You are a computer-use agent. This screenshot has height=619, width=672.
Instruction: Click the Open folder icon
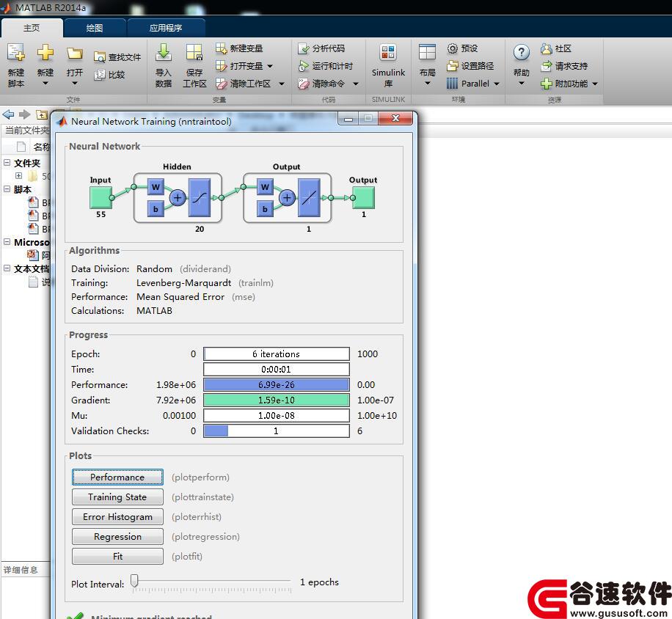pyautogui.click(x=75, y=53)
